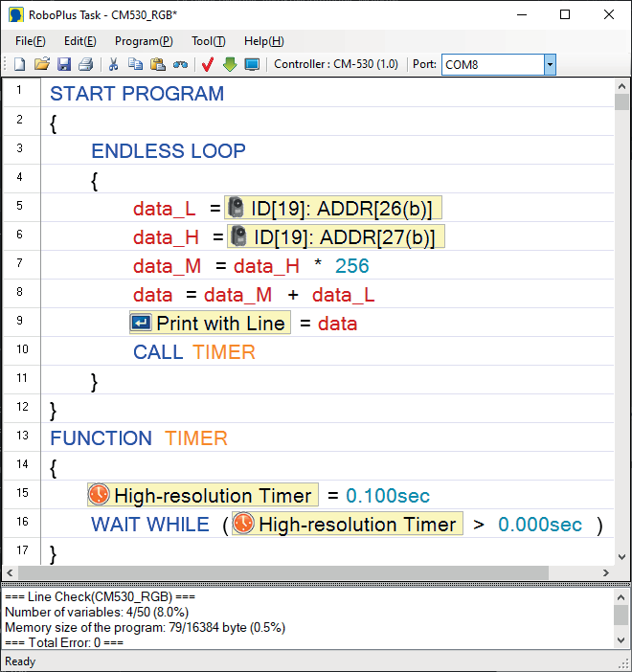
Task: Download program using the green arrow icon
Action: point(230,65)
